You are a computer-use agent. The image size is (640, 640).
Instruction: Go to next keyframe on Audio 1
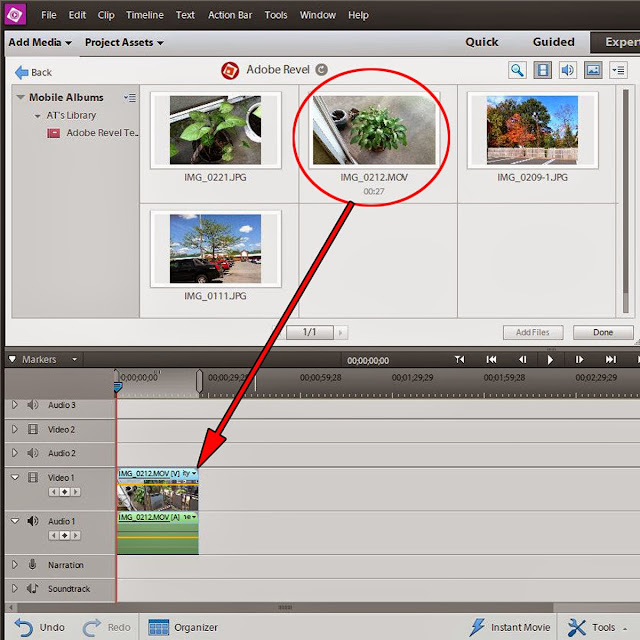(x=76, y=535)
